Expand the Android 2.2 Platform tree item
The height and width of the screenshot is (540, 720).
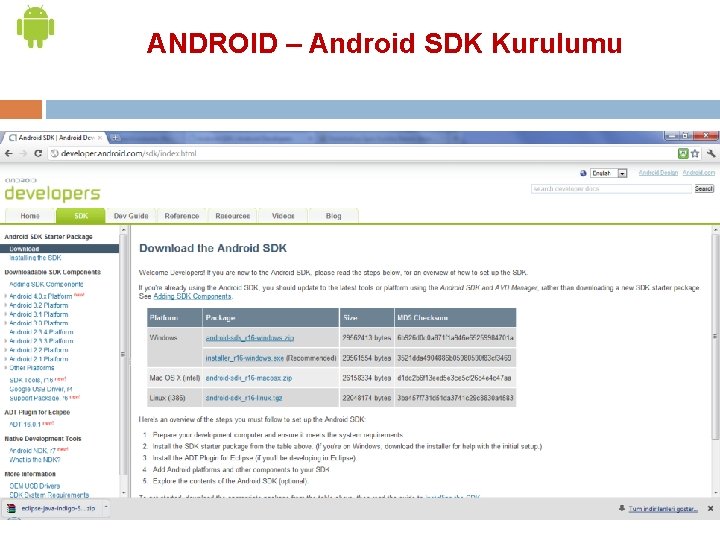coord(6,350)
